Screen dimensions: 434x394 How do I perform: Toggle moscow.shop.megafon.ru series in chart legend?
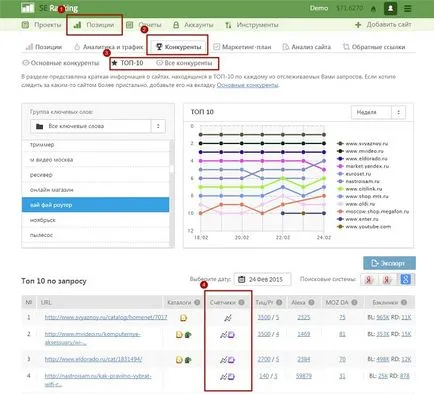tap(373, 211)
